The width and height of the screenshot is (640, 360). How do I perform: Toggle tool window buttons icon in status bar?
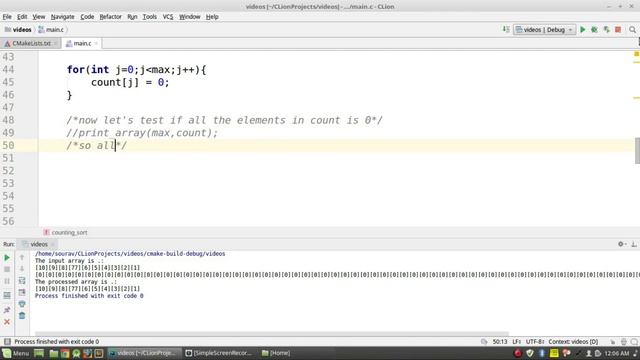tap(7, 342)
